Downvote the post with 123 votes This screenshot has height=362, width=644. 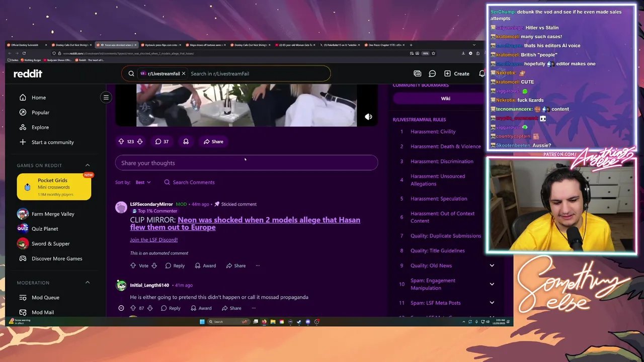[x=140, y=142]
